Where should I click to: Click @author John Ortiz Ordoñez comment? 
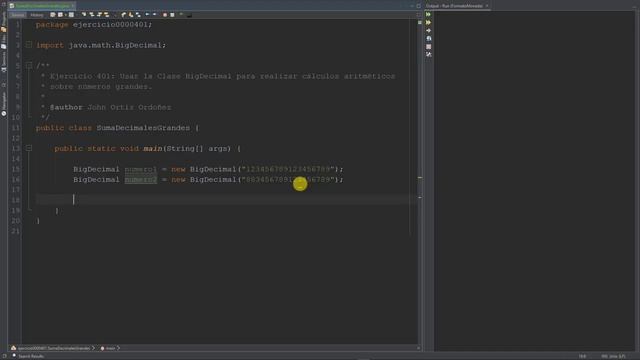click(x=111, y=107)
